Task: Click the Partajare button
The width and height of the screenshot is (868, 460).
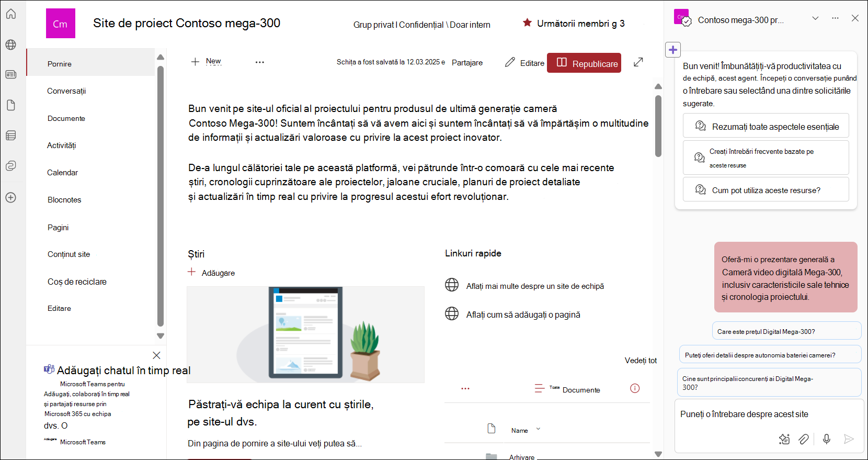Action: (467, 62)
